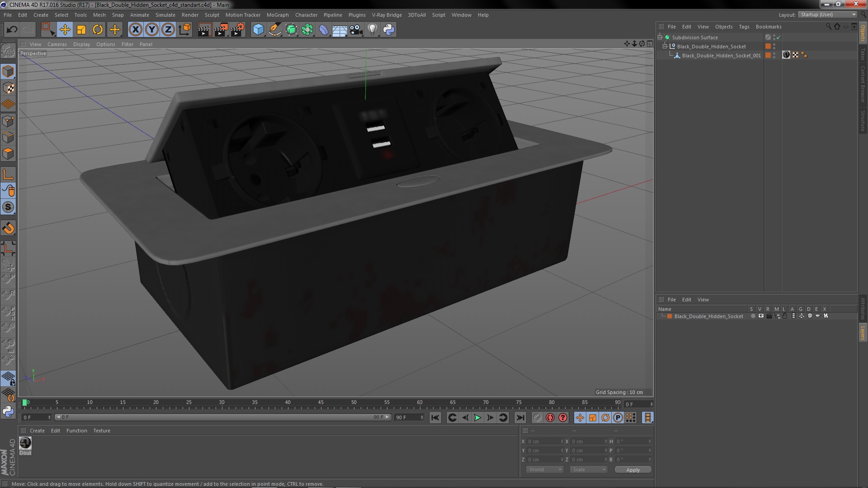This screenshot has height=488, width=868.
Task: Click the X position field stepper
Action: [562, 441]
